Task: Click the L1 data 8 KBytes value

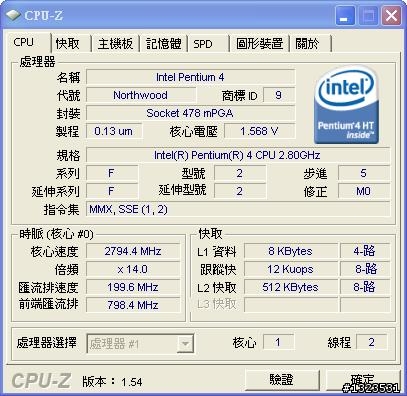Action: [291, 251]
